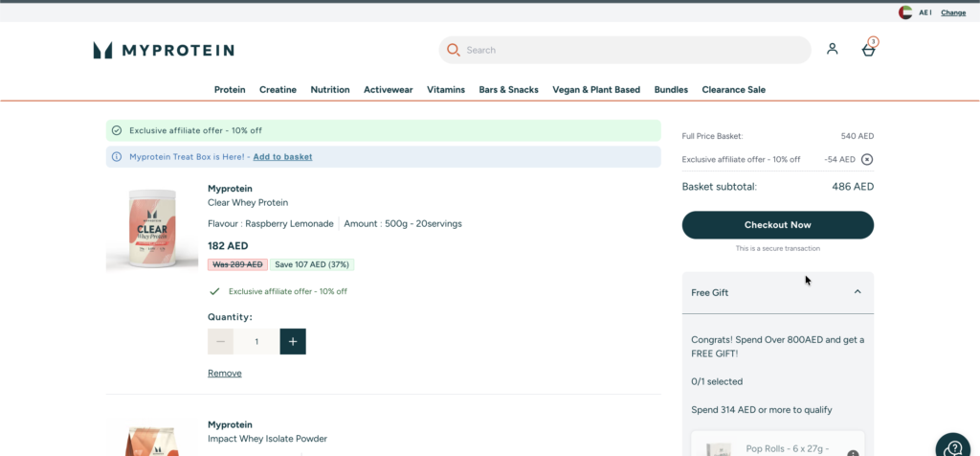980x456 pixels.
Task: Click the '0/1 selected' text
Action: pyautogui.click(x=717, y=381)
